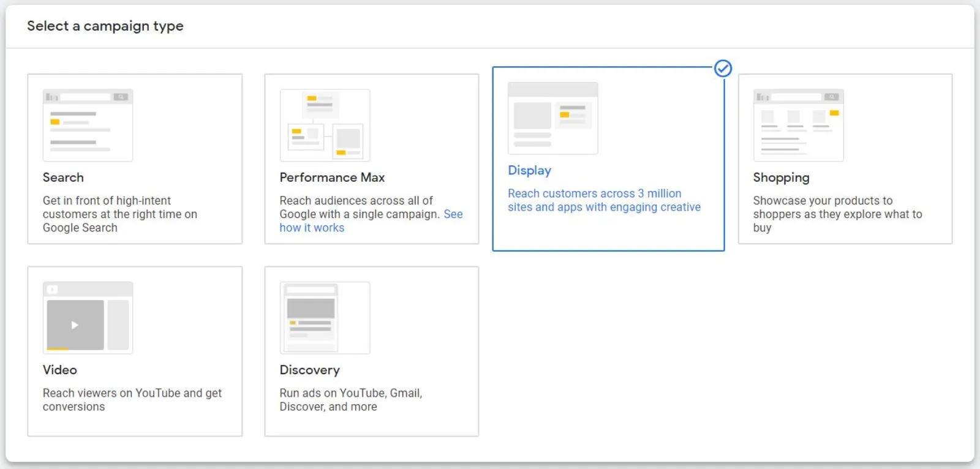Click 'Reach viewers on YouTube' description
980x469 pixels.
coord(132,400)
